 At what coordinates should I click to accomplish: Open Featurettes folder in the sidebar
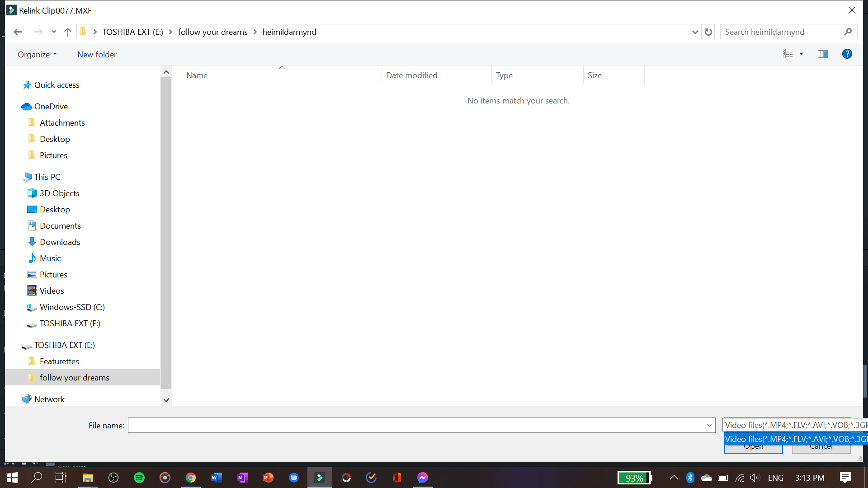tap(59, 361)
